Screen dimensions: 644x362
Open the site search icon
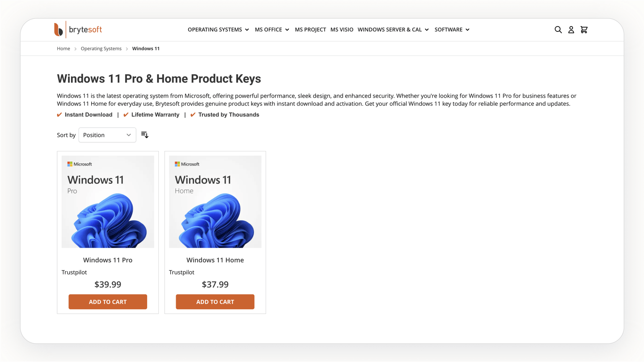click(x=558, y=29)
